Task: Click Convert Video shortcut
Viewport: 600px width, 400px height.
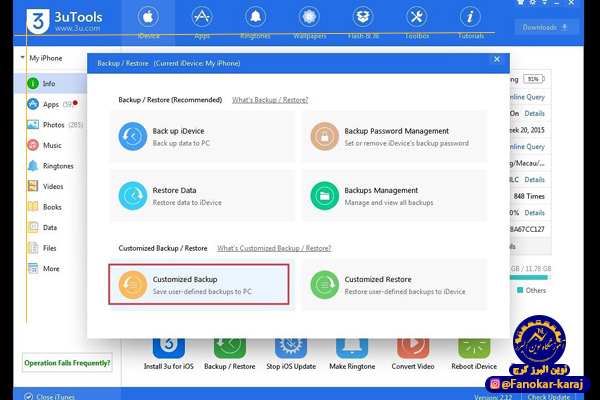Action: [x=413, y=352]
